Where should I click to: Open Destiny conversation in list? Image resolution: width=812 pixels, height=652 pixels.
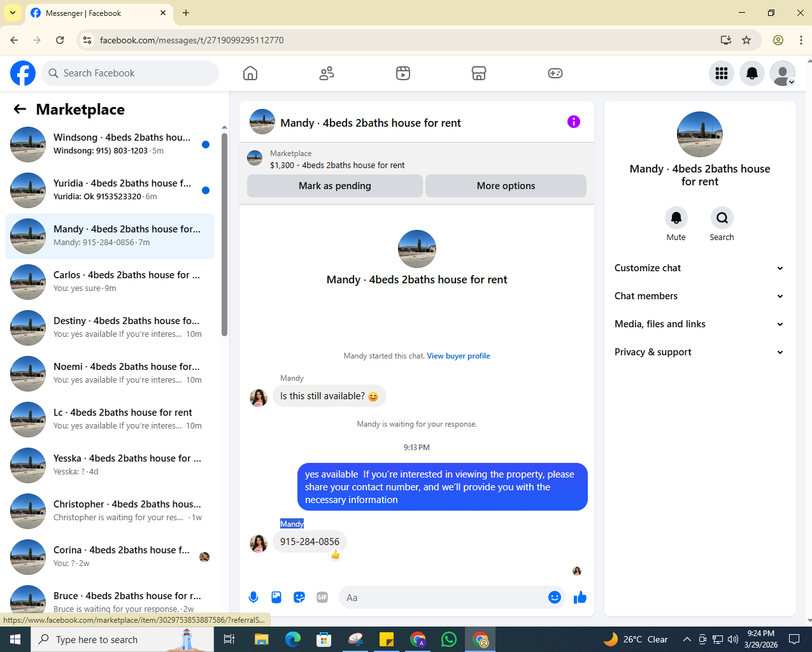(x=110, y=328)
